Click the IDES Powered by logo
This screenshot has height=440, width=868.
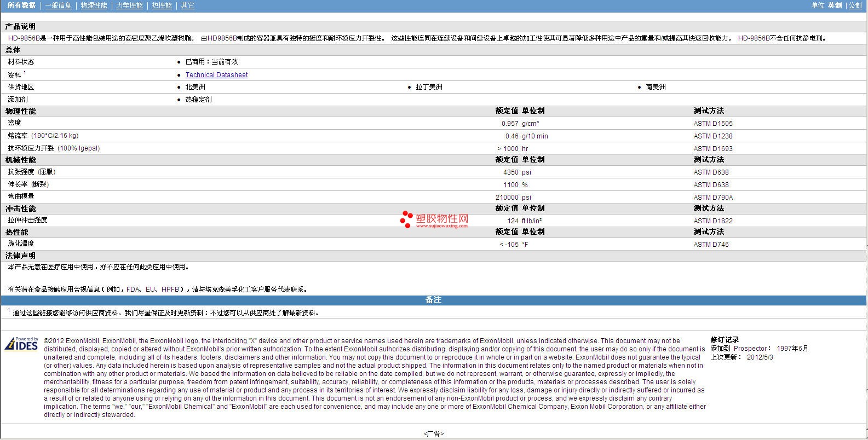point(21,344)
